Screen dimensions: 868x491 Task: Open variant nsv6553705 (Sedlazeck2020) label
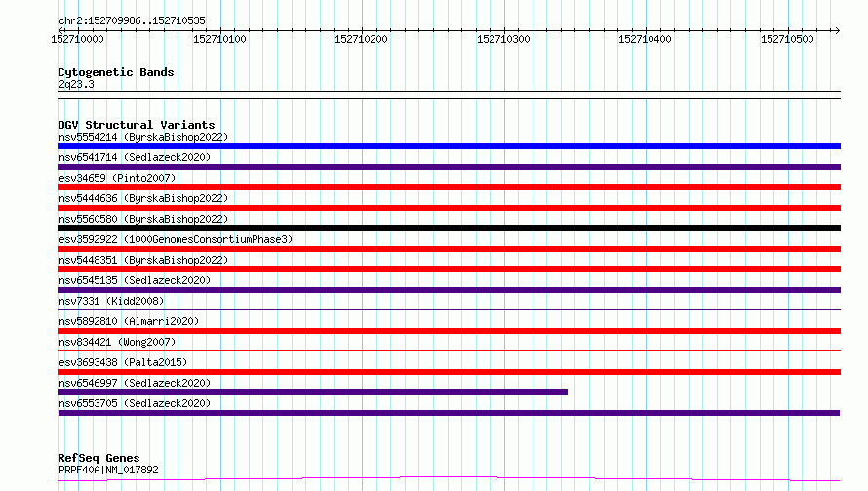(135, 403)
